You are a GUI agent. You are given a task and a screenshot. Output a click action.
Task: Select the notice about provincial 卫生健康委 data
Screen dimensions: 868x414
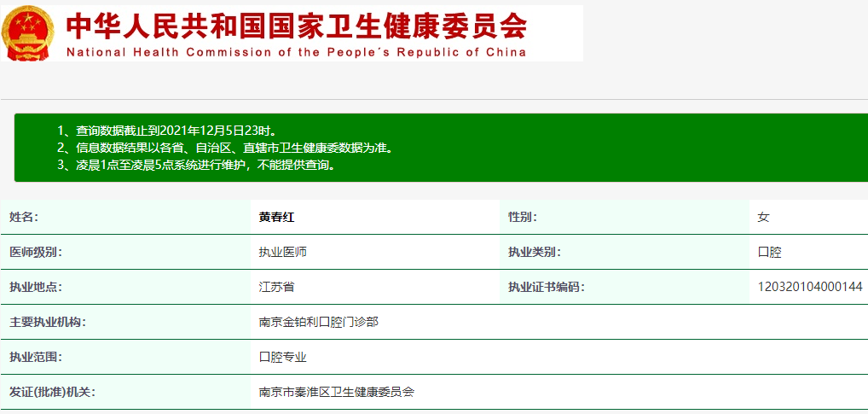[225, 148]
